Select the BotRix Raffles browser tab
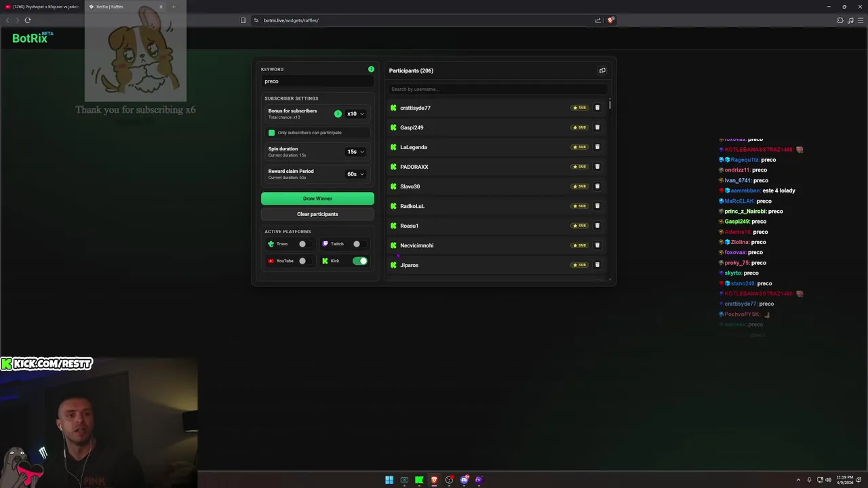This screenshot has height=488, width=868. coord(127,7)
